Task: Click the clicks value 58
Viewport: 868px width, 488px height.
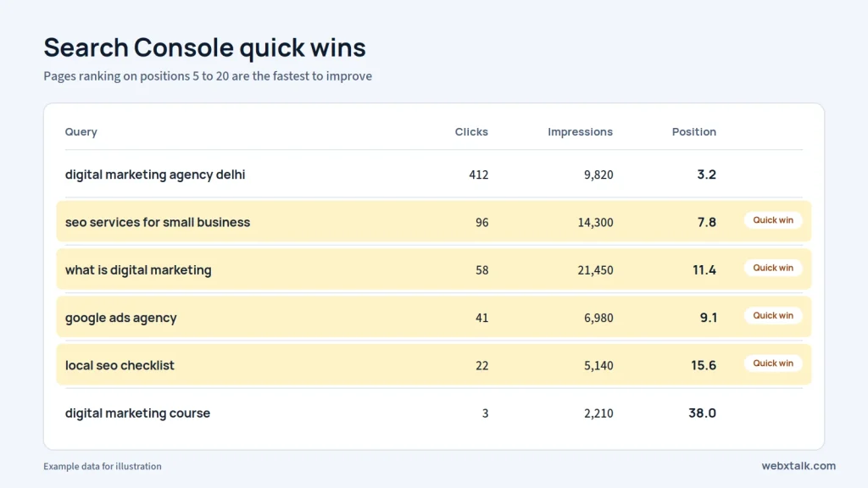Action: click(482, 270)
